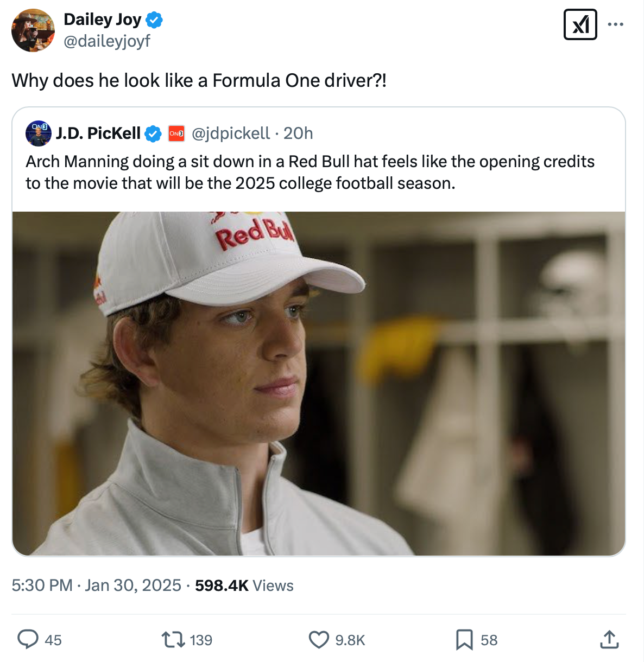Open the three-dot more options menu

pos(615,24)
